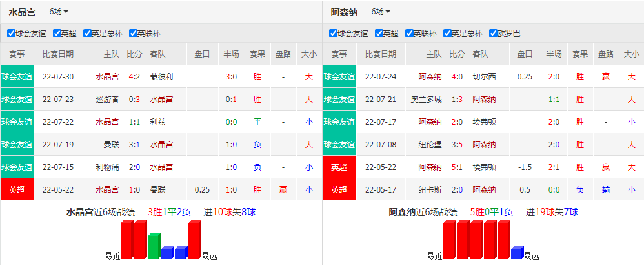Click the 4:2 score for 水晶宫 vs 蒙彼利
Screen dimensions: 644x265
coord(134,76)
